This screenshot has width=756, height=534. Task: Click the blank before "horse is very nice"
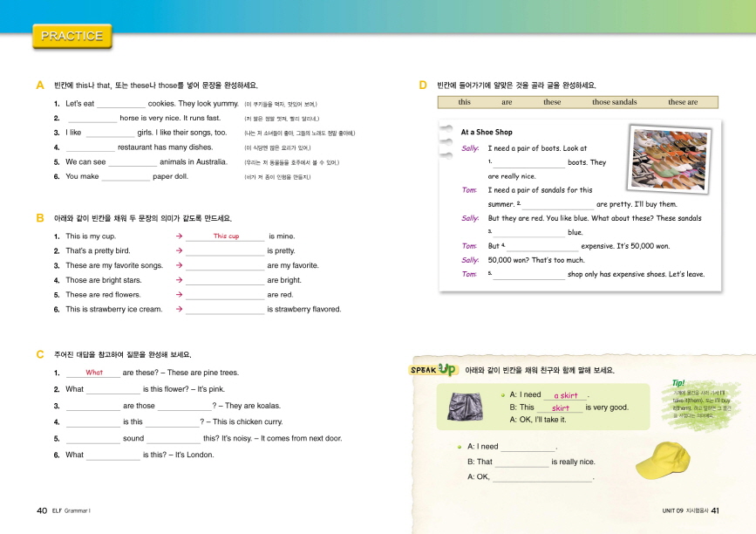(x=92, y=119)
